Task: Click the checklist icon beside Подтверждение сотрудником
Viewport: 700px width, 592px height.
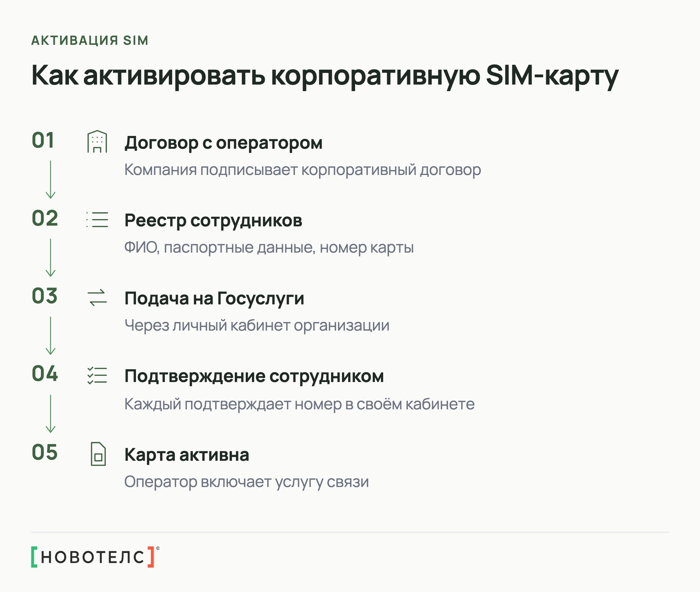Action: (x=97, y=375)
